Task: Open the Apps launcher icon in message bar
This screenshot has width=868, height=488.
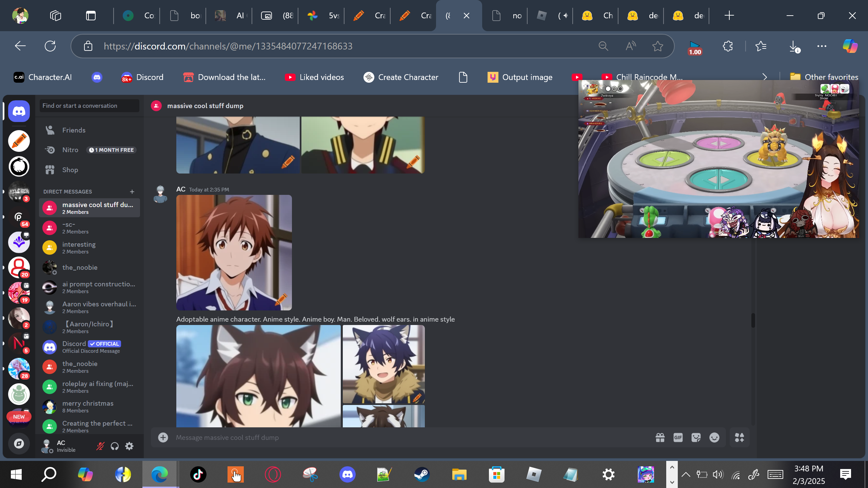Action: pyautogui.click(x=739, y=438)
